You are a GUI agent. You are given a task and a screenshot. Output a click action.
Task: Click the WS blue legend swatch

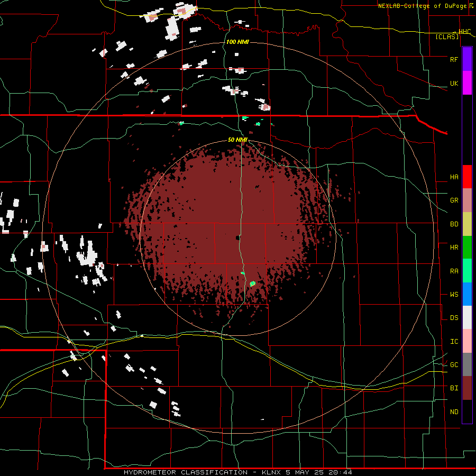click(467, 294)
